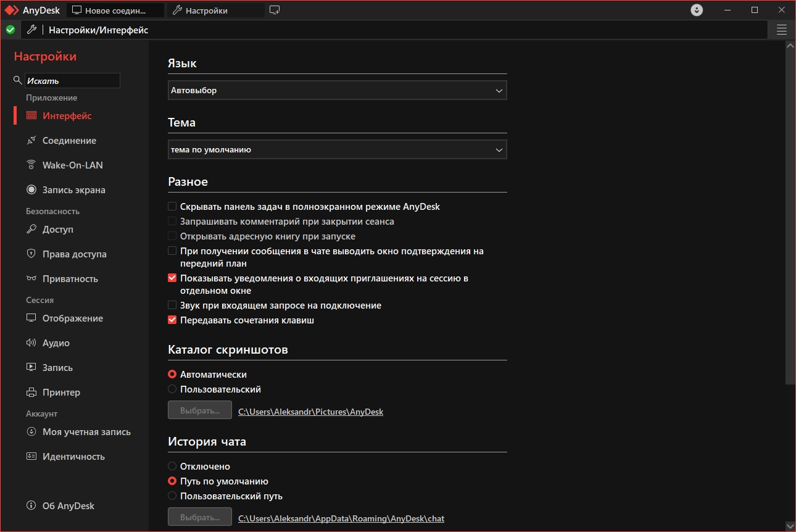Open the hamburger menu icon at top right
Viewport: 796px width, 532px height.
coord(782,30)
